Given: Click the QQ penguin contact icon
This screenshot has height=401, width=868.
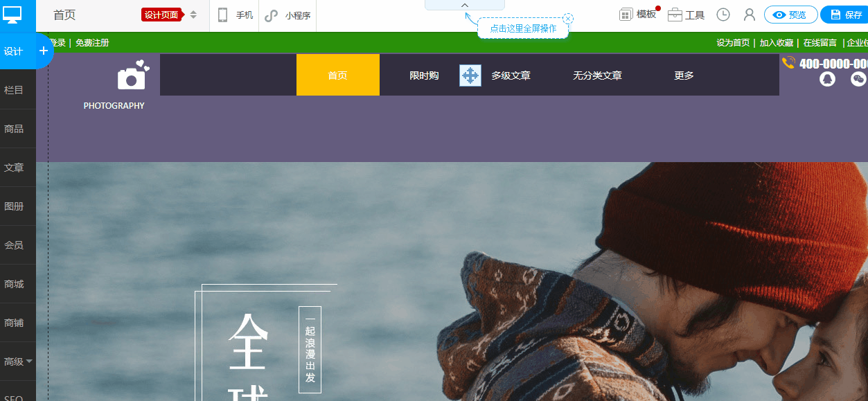Looking at the screenshot, I should [x=827, y=79].
